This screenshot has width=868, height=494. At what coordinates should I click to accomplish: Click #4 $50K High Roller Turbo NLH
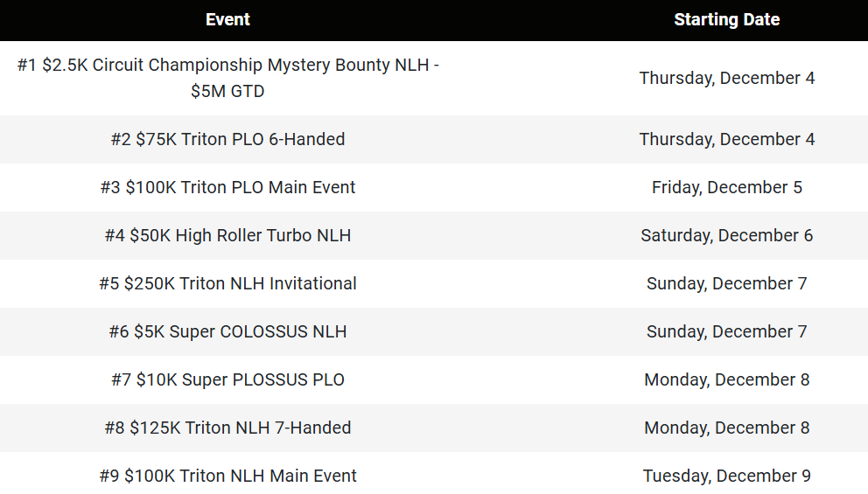[x=227, y=235]
